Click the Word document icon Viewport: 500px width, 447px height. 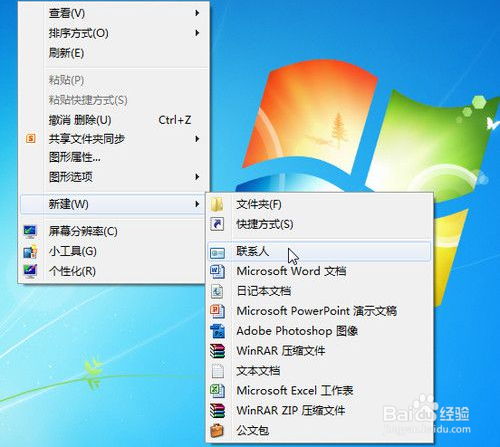click(217, 271)
